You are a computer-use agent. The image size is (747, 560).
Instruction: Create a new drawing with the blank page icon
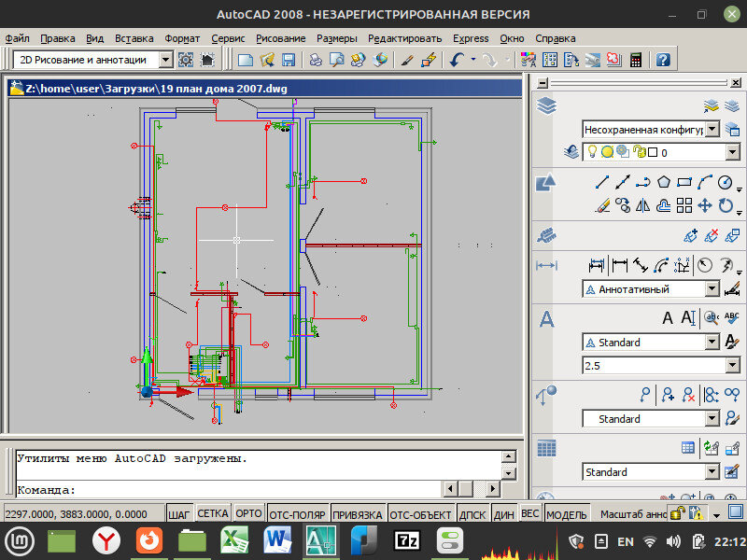point(246,60)
